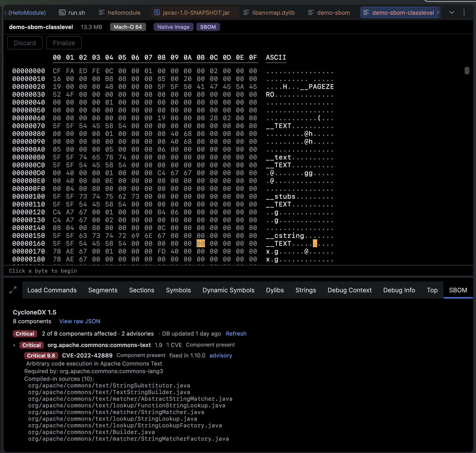Screen dimensions: 476x453
Task: Open the Top panel tab
Action: tap(432, 290)
